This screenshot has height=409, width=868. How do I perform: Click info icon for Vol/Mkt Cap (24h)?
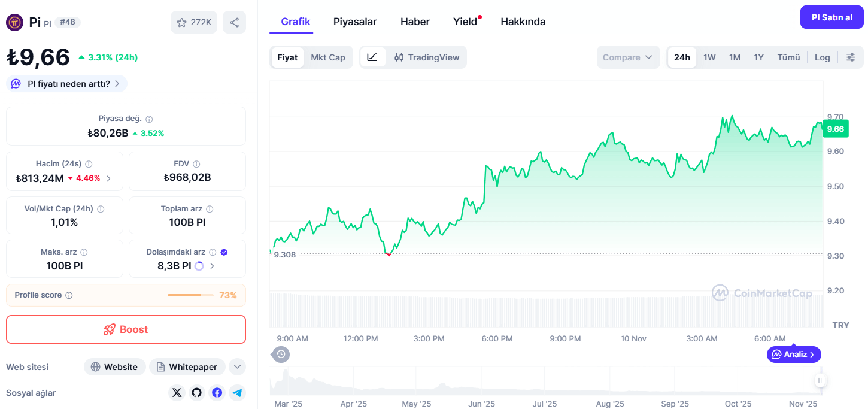(x=101, y=209)
